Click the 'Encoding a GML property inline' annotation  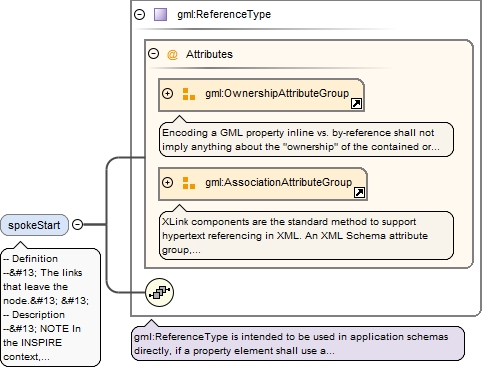coord(306,140)
